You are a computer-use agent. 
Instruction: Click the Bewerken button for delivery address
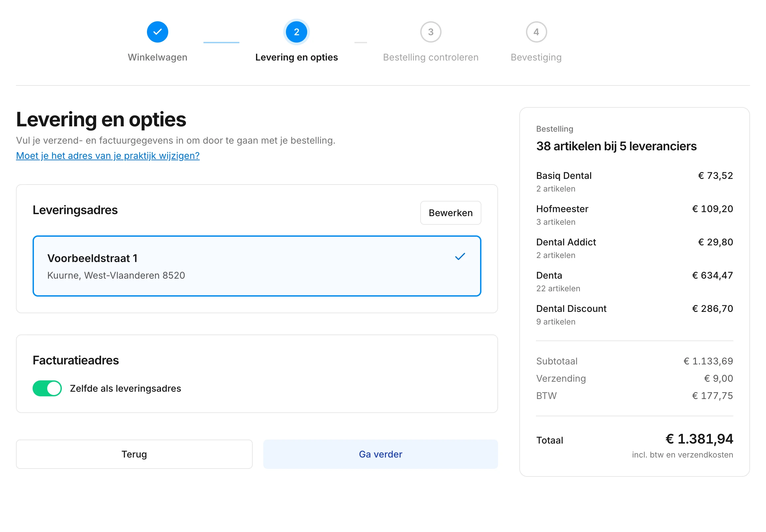(x=450, y=213)
